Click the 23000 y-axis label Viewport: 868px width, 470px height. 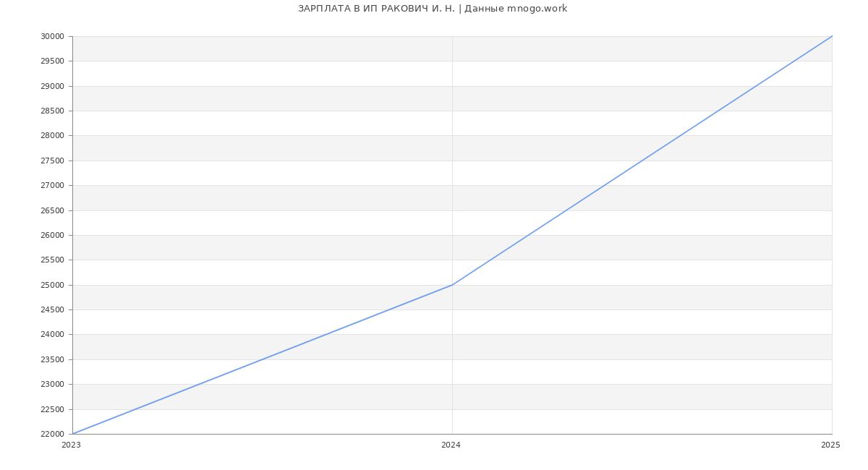[x=52, y=385]
